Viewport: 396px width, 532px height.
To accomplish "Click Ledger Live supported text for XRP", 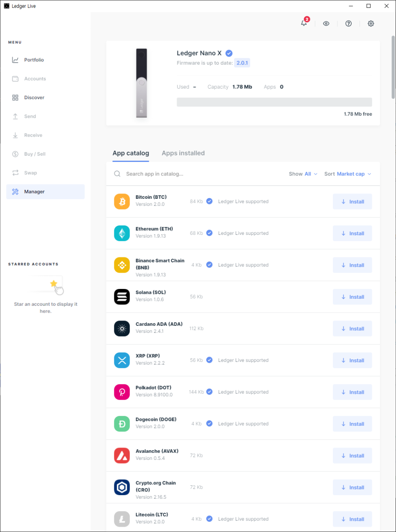I will (x=243, y=360).
